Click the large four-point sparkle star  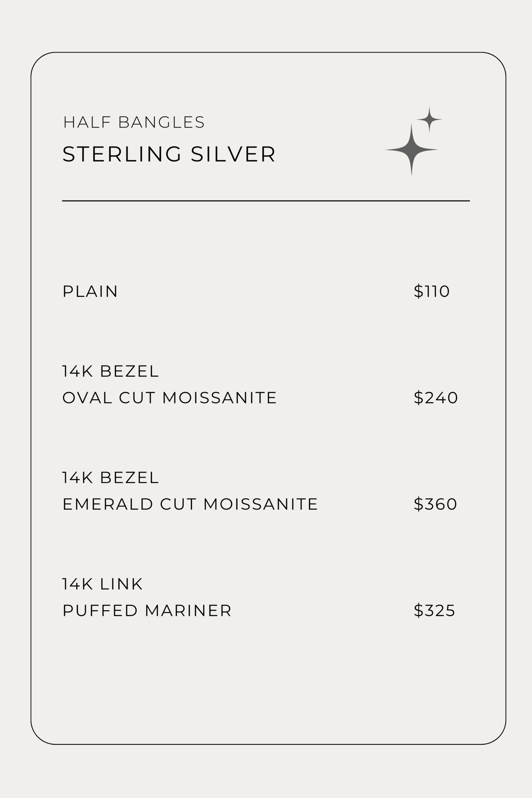point(412,150)
